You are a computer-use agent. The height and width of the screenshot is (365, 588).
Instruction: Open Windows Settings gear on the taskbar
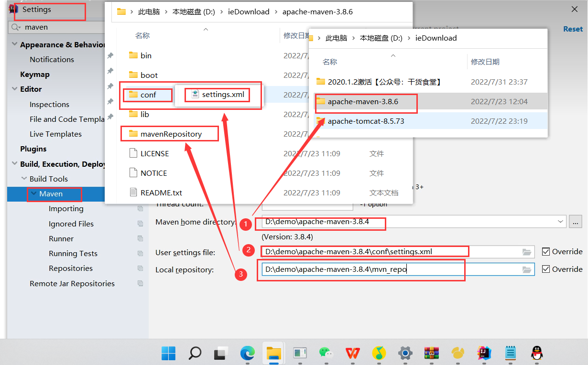pyautogui.click(x=405, y=353)
